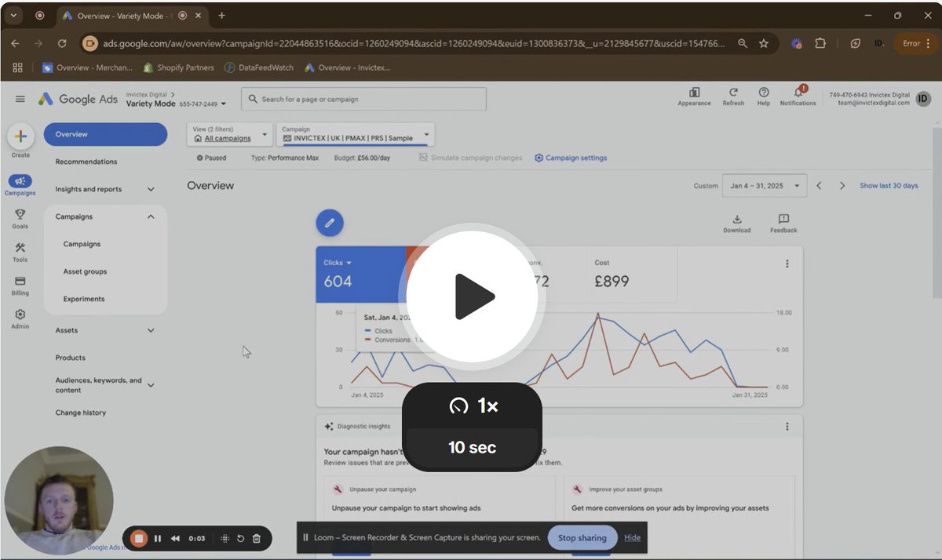Select the Cost £899 metric tile
Image resolution: width=942 pixels, height=560 pixels.
click(x=631, y=275)
